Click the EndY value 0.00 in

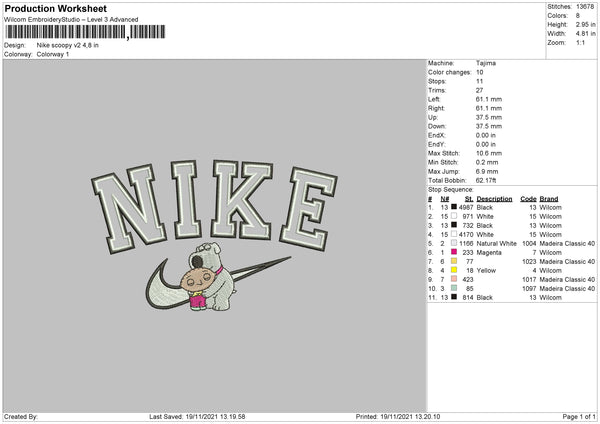tap(486, 144)
